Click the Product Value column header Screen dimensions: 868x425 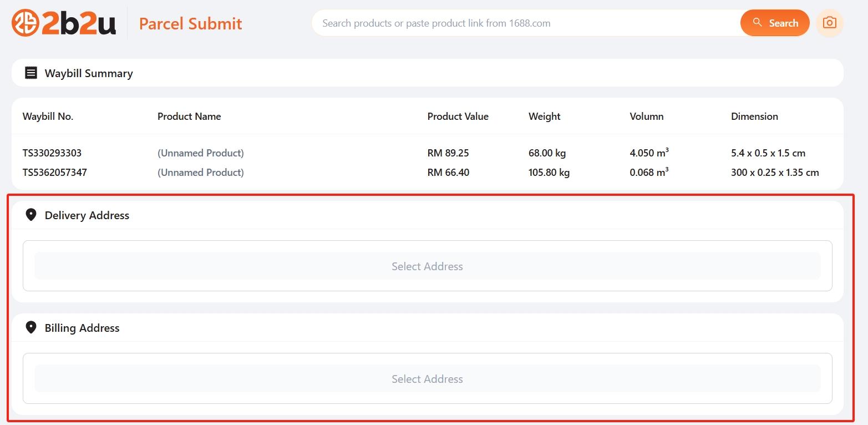(458, 117)
